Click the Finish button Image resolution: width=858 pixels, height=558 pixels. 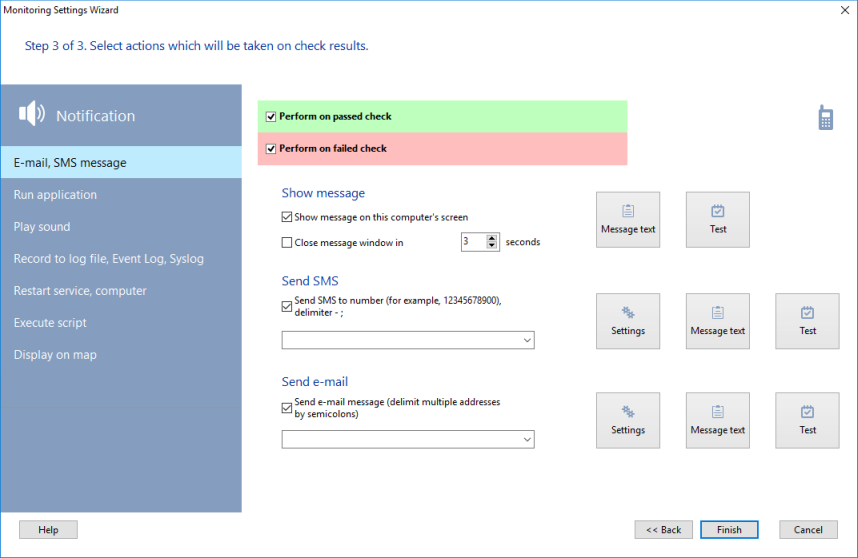pos(729,530)
